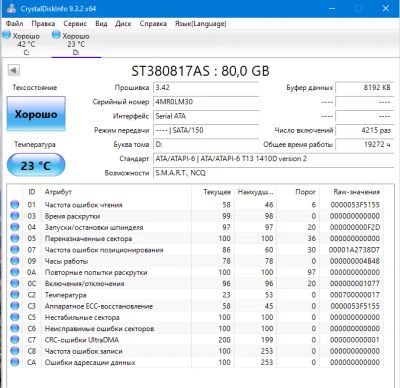Screen dimensions: 400x388
Task: Click status icon for Запуски/остановки шпинделя
Action: click(15, 227)
